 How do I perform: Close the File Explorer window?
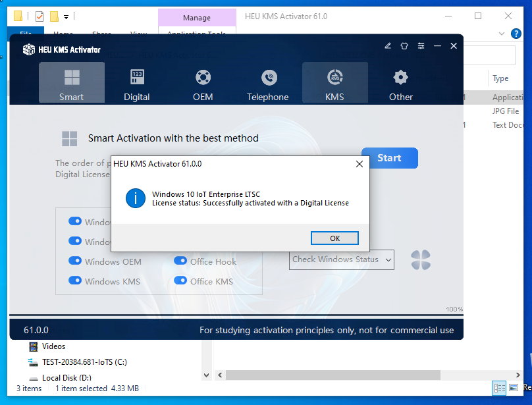(508, 16)
